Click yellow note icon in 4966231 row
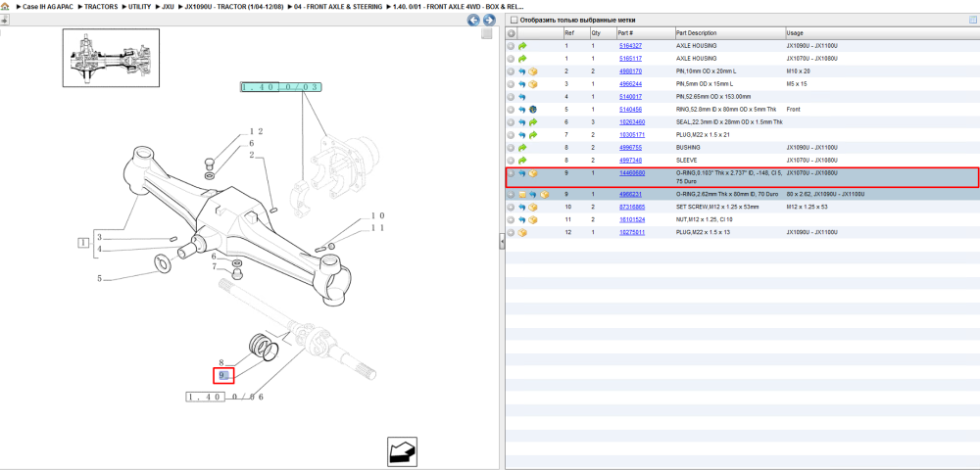This screenshot has height=470, width=980. [522, 194]
